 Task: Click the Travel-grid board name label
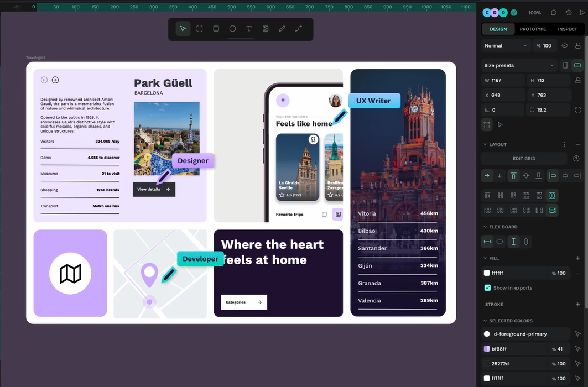tap(35, 57)
